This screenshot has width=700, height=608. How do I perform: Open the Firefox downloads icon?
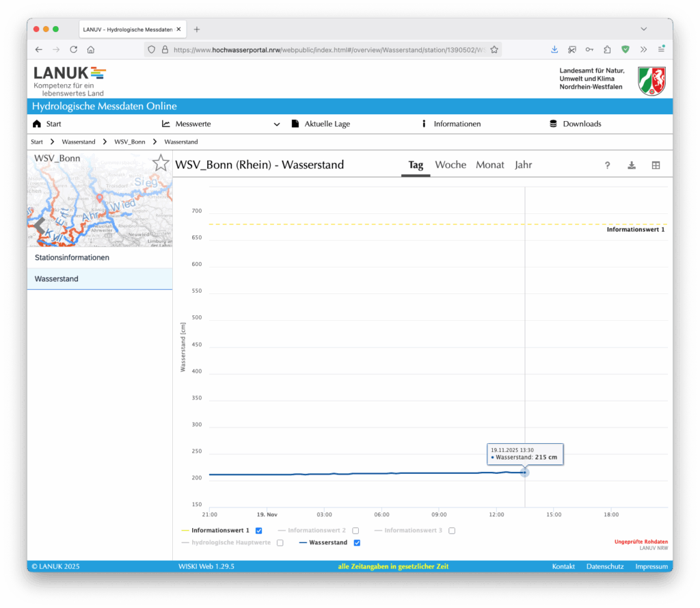coord(554,49)
